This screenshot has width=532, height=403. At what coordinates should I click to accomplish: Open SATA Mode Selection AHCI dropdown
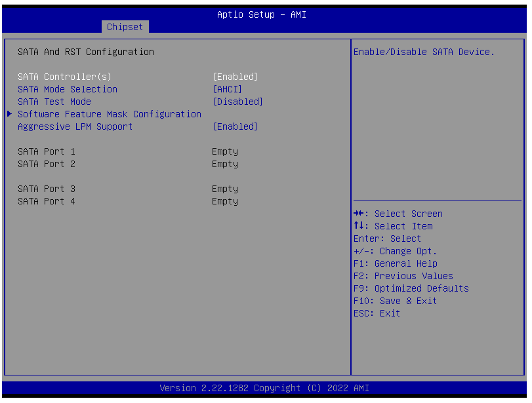tap(228, 89)
